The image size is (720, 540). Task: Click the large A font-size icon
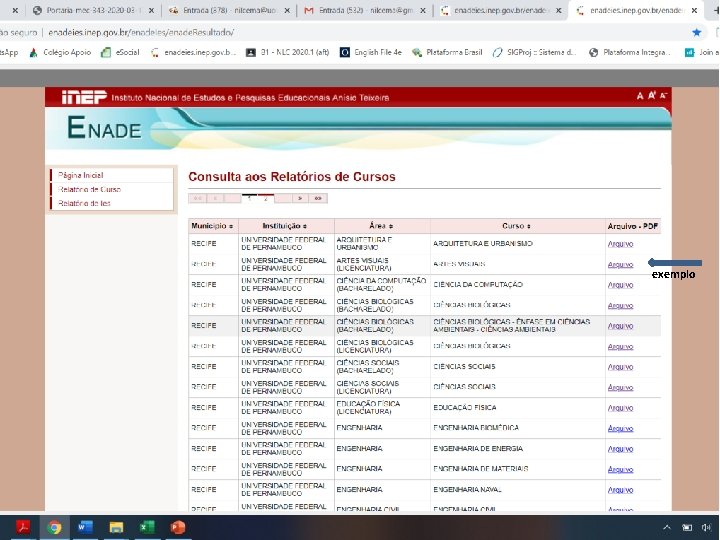pos(640,96)
